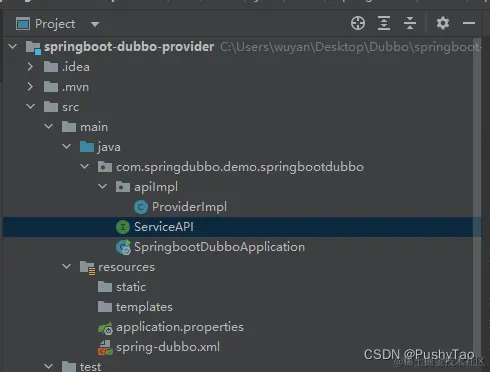Click the application.properties Spring leaf icon
490x372 pixels.
pos(105,328)
